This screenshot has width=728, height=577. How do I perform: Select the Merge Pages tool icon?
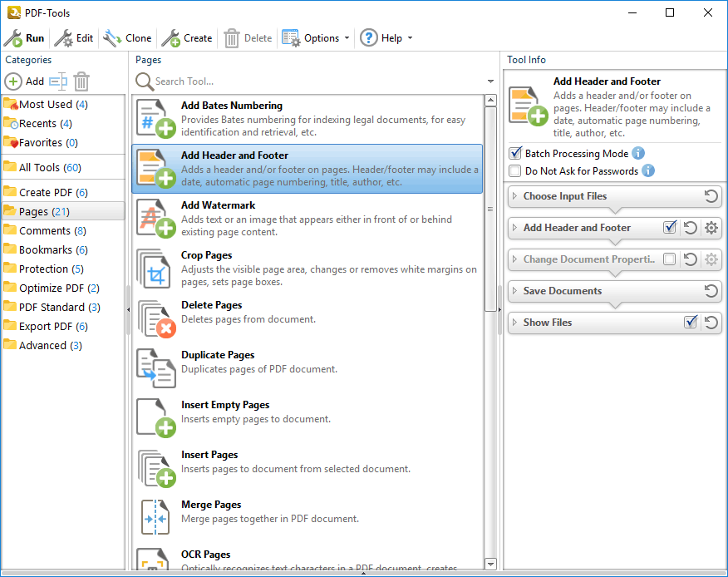[x=155, y=517]
